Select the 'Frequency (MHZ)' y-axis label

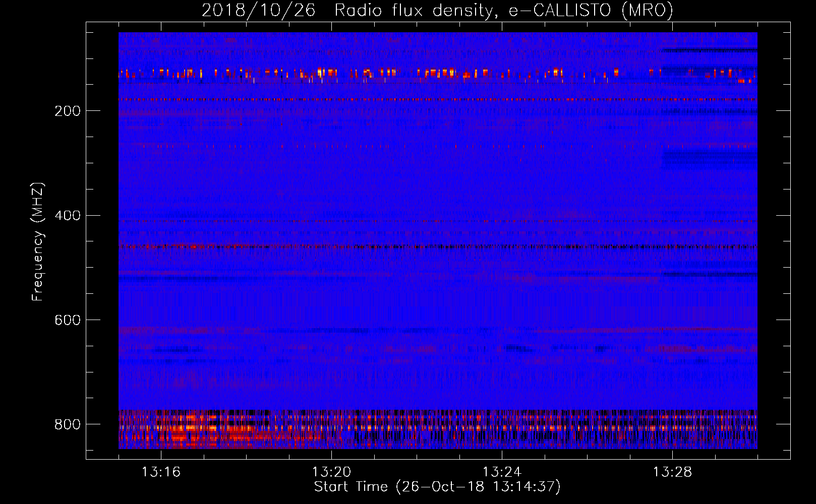tap(38, 241)
